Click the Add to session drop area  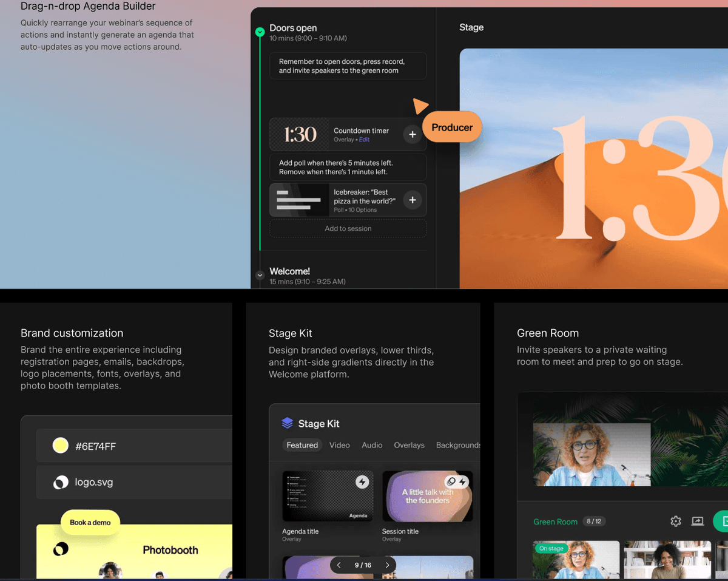point(348,229)
